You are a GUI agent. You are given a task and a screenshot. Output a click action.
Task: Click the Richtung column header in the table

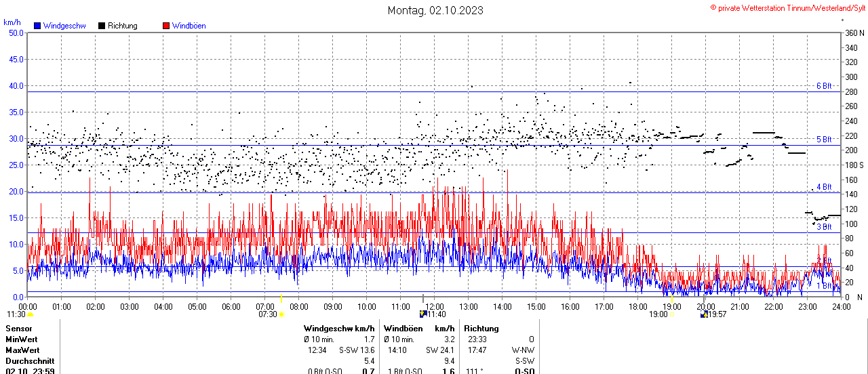481,328
